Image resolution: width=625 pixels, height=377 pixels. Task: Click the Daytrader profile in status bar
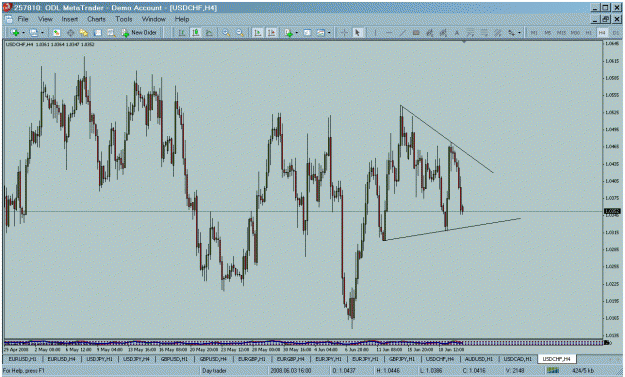214,371
